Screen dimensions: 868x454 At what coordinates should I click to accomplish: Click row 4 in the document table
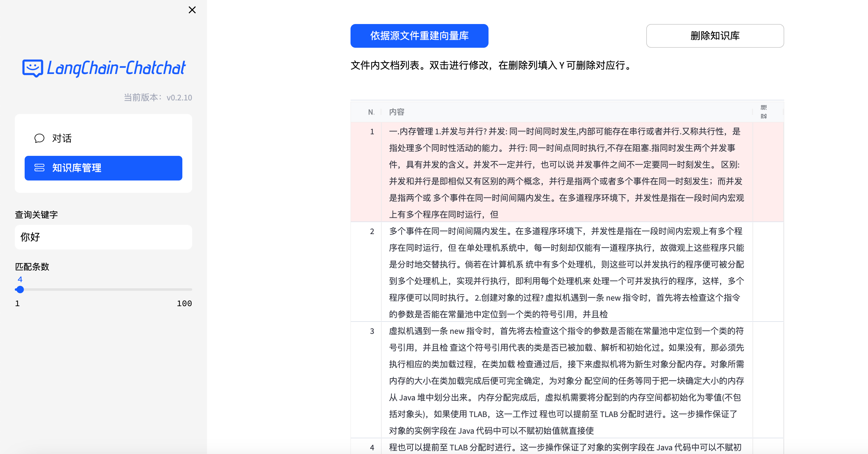click(x=566, y=448)
